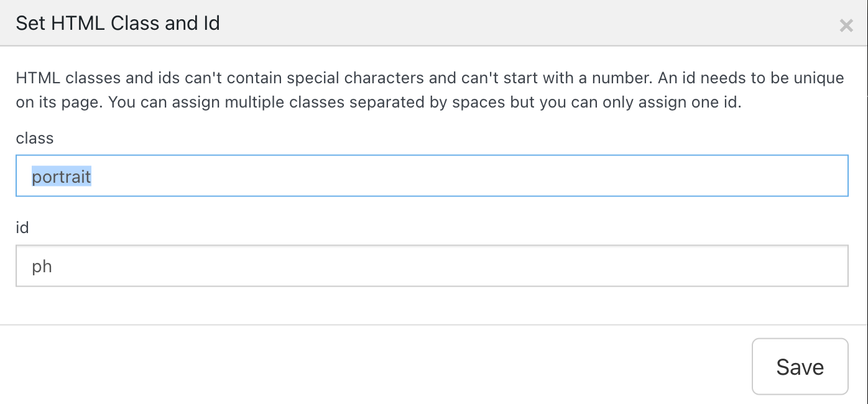Click the highlighted "portrait" text
868x404 pixels.
click(62, 177)
